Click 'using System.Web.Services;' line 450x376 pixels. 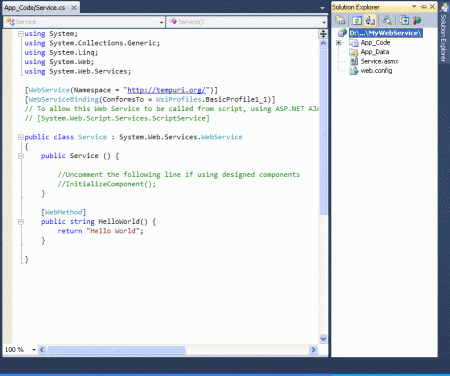78,71
